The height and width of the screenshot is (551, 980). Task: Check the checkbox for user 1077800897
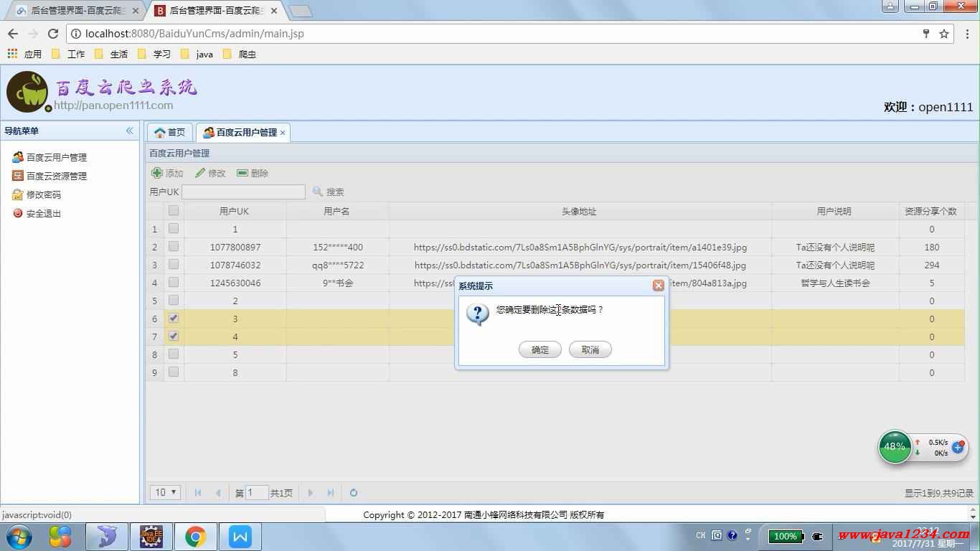[x=174, y=247]
